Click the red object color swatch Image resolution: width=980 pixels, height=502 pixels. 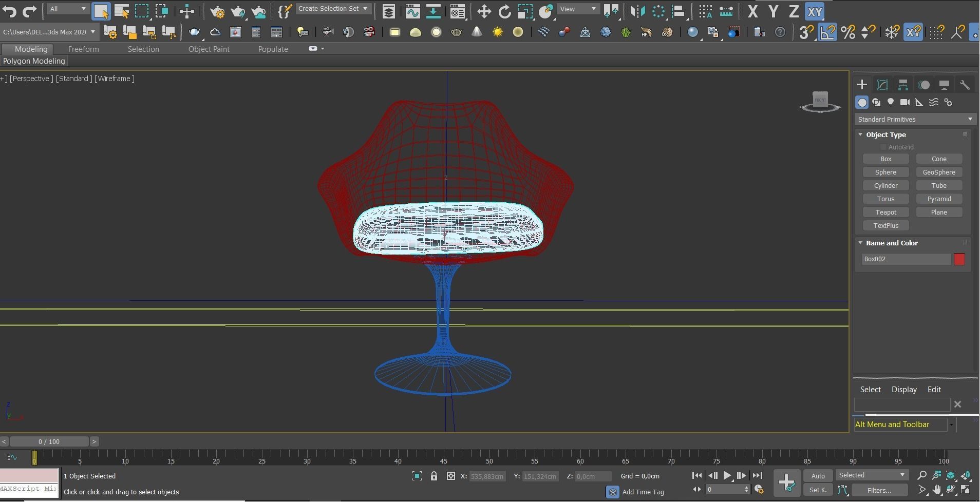959,259
